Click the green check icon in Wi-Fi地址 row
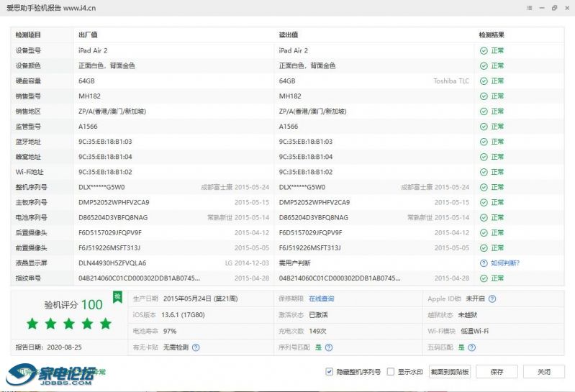This screenshot has width=575, height=392. (x=484, y=172)
